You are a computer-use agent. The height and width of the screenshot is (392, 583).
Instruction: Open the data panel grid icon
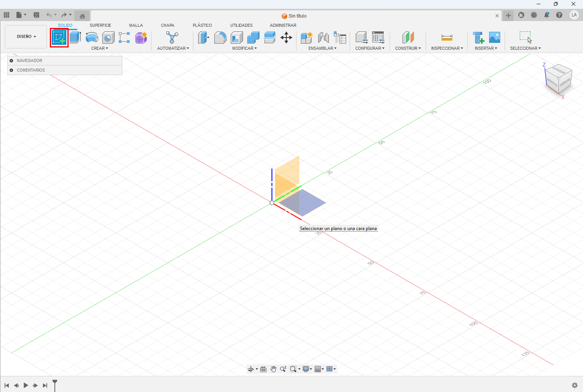coord(7,15)
